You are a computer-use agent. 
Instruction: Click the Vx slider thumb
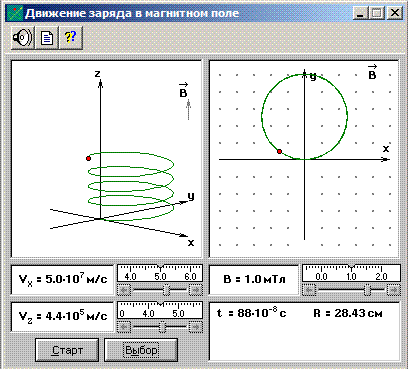[167, 290]
